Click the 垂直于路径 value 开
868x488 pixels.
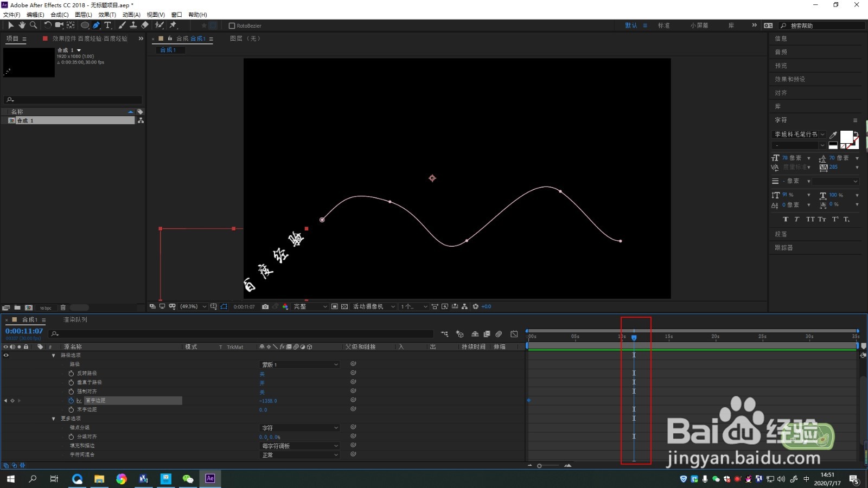(262, 383)
